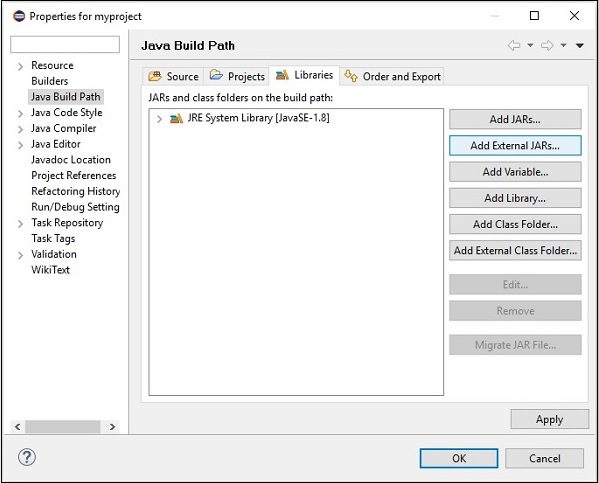Click the Add External JARs button
Viewport: 599px width, 483px height.
tap(515, 146)
